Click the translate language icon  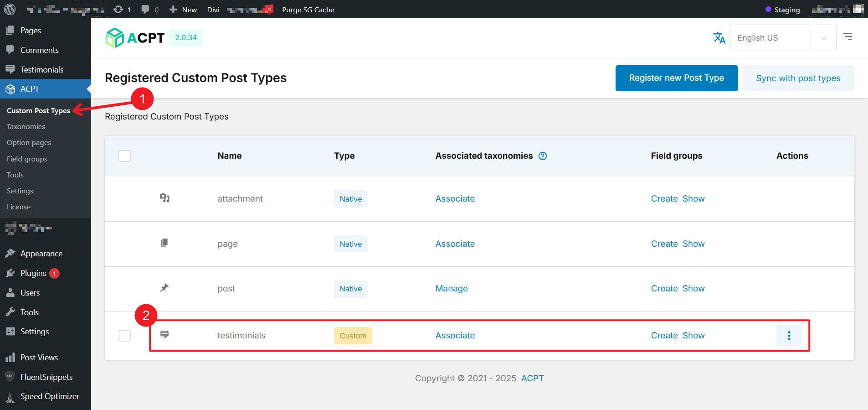719,38
